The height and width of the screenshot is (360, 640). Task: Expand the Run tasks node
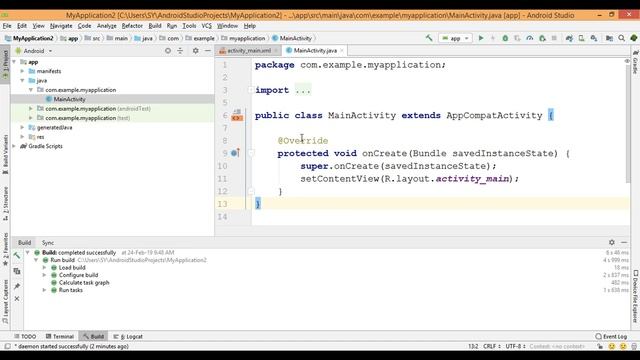(44, 290)
